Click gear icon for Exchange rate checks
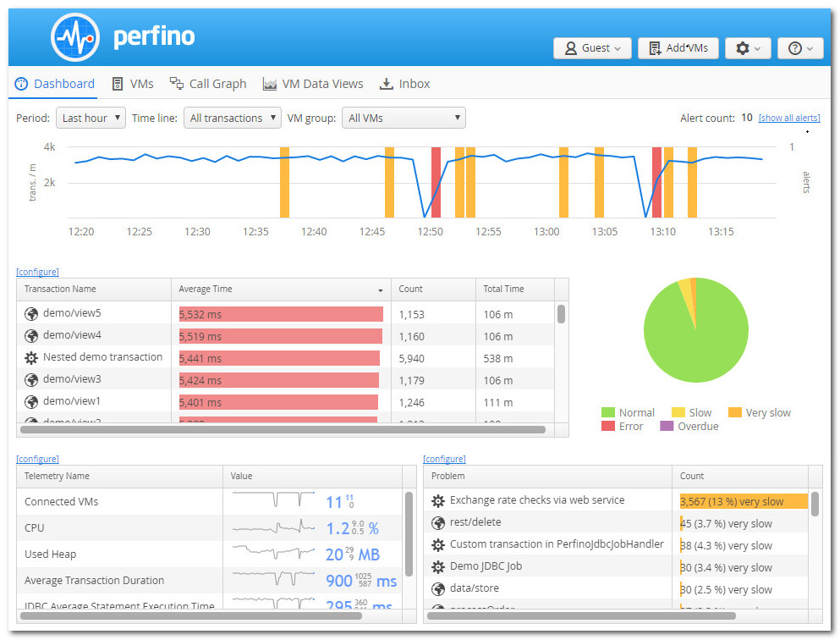This screenshot has width=840, height=640. (438, 500)
